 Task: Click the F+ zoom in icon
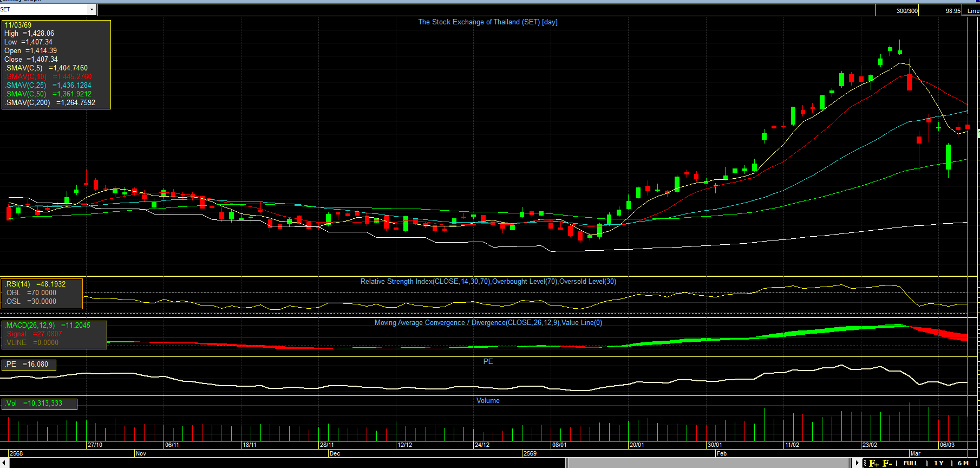(874, 463)
